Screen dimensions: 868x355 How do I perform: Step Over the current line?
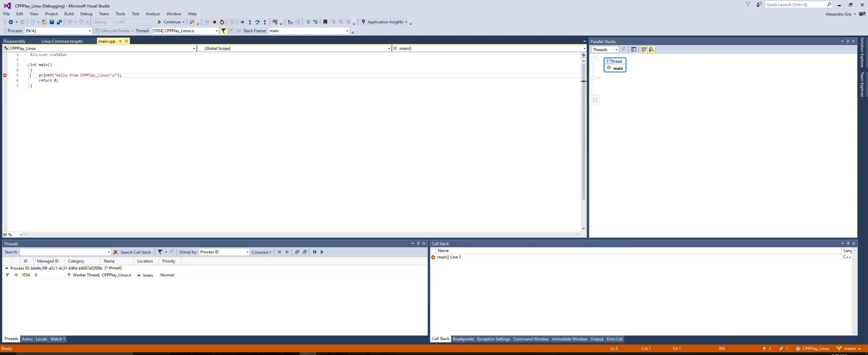click(x=257, y=22)
